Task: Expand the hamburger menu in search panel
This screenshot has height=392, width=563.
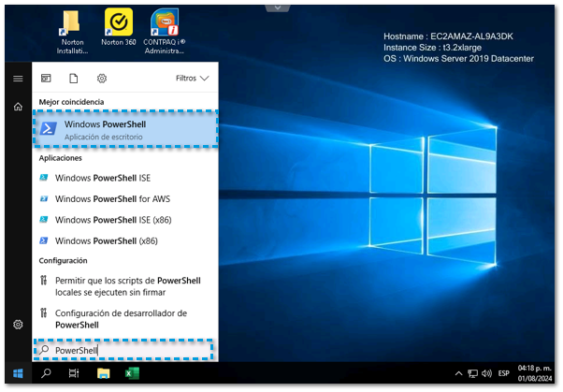Action: click(x=17, y=79)
